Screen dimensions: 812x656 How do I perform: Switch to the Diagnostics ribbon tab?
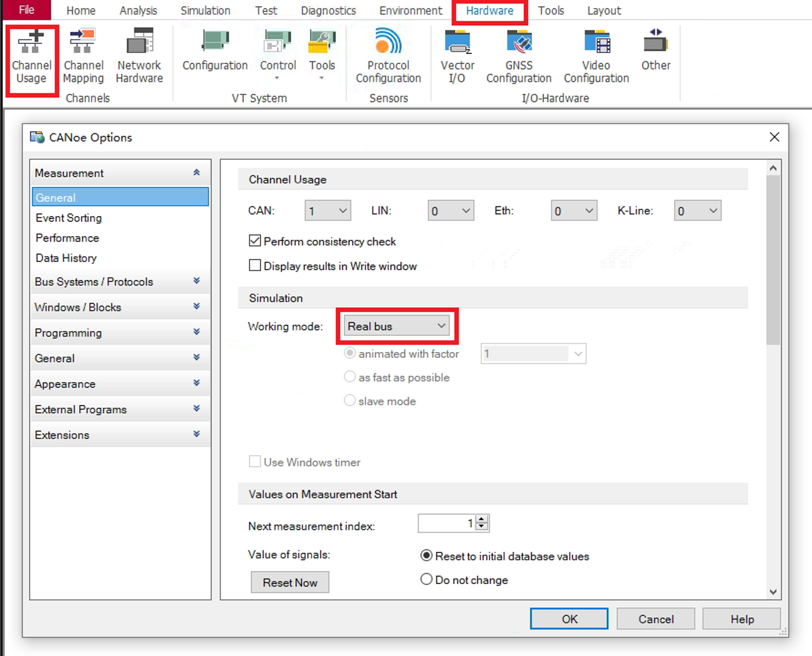[328, 10]
